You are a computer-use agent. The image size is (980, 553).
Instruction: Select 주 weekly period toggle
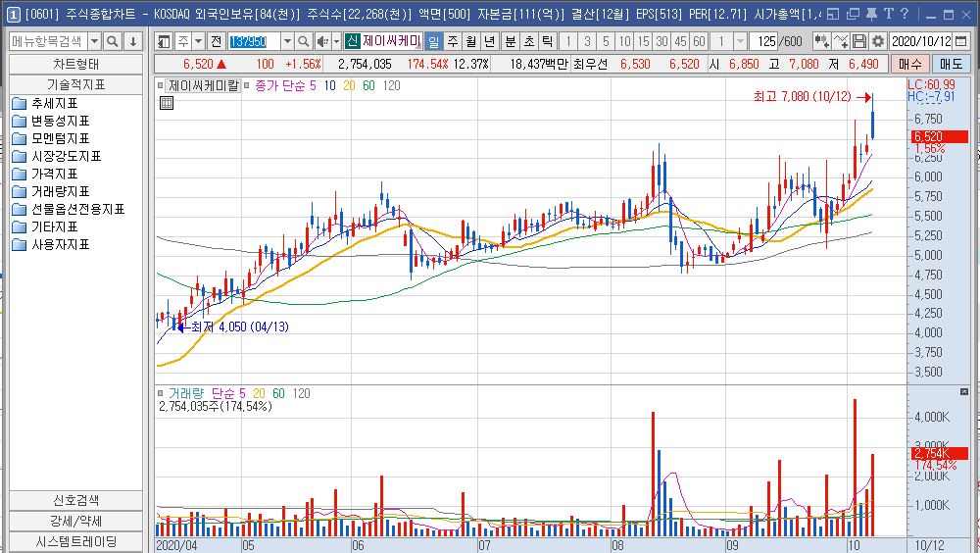pos(453,42)
